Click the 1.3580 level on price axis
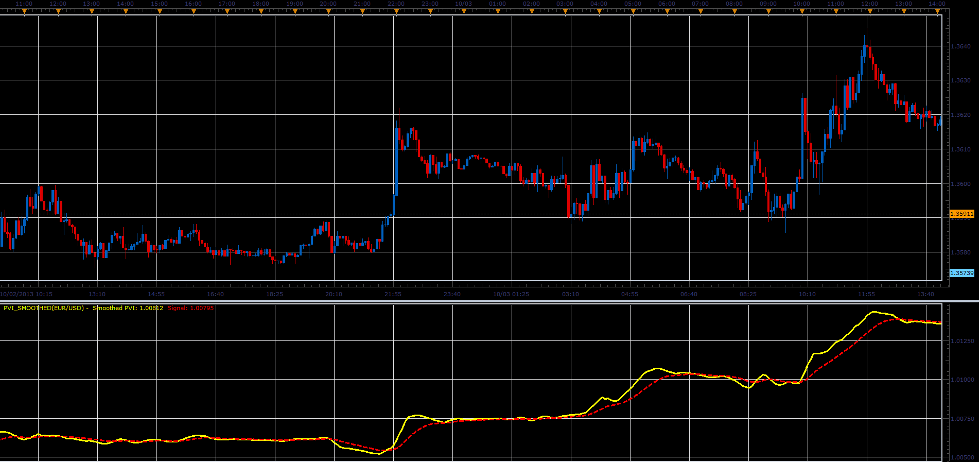 (x=960, y=252)
